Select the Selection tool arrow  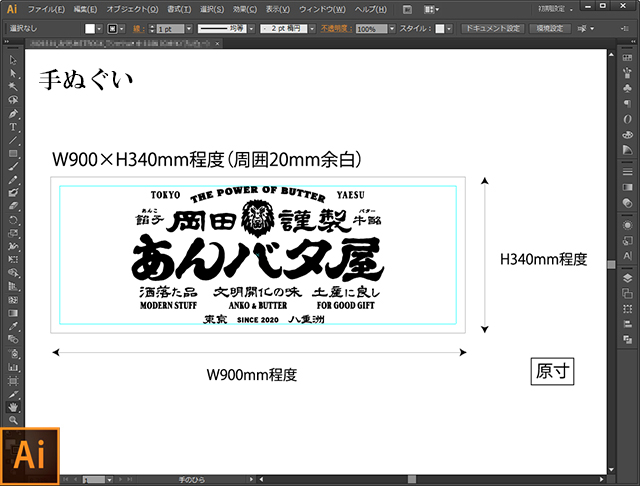pos(13,61)
